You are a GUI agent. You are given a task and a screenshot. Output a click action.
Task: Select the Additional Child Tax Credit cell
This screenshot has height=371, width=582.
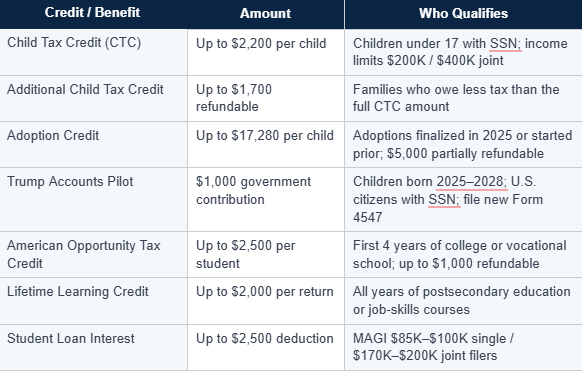click(x=94, y=98)
